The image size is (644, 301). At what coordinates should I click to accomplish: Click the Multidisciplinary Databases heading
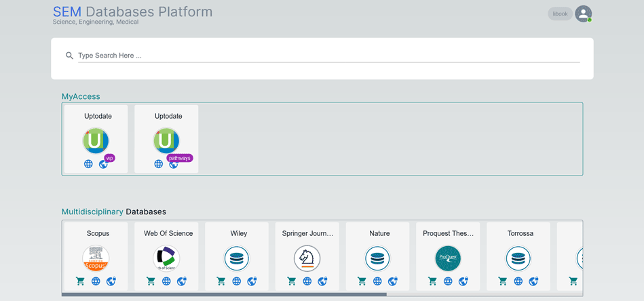[x=114, y=212]
